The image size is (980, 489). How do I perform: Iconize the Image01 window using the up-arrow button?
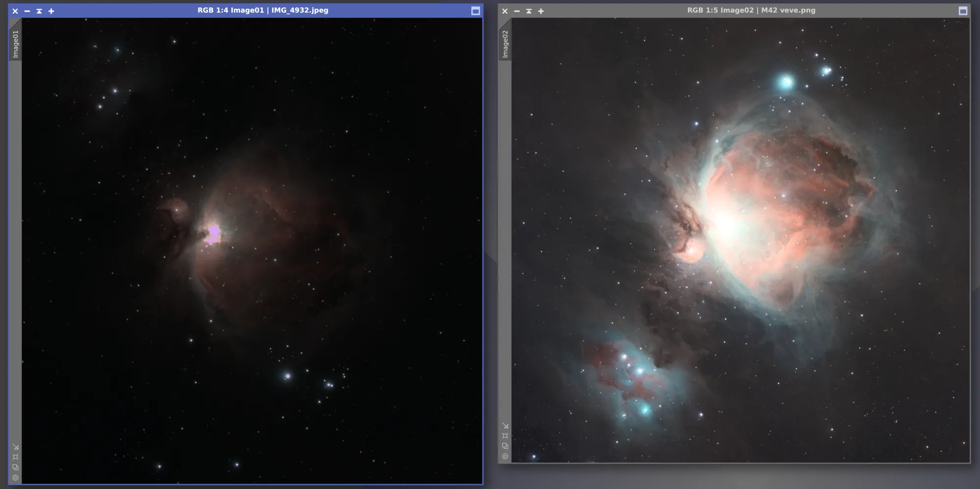tap(39, 11)
